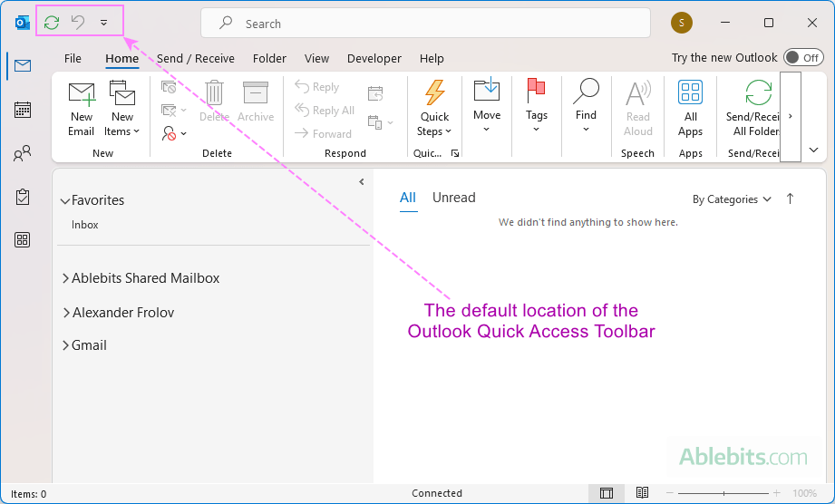Viewport: 835px width, 504px height.
Task: Click zoom out minus button
Action: [670, 493]
